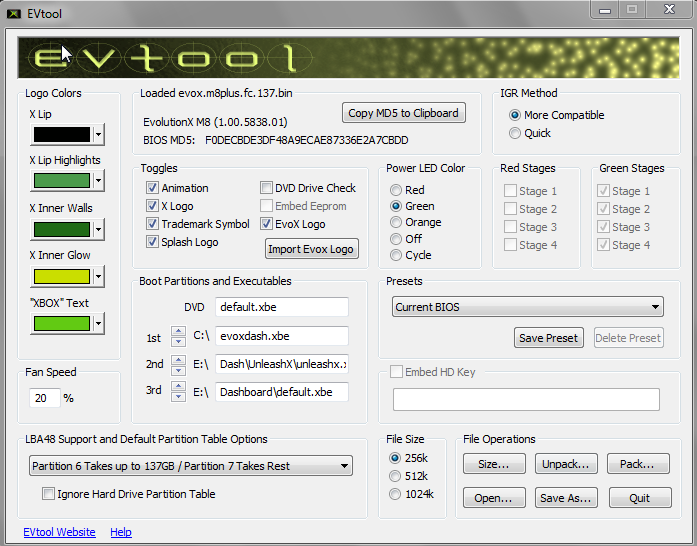Click the Import Evox Logo button
The image size is (697, 546).
click(x=312, y=249)
